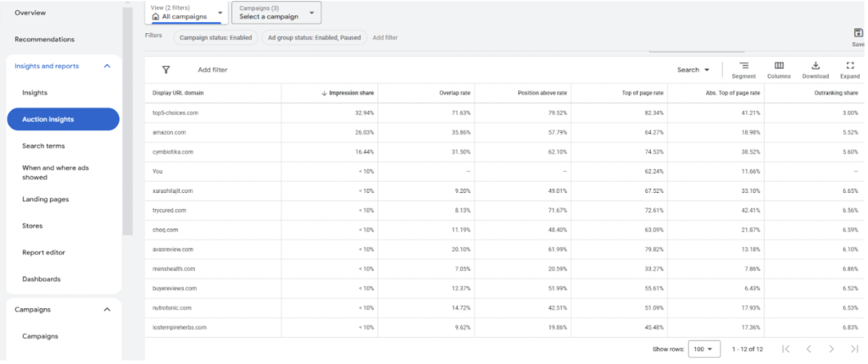Jump to last page arrow
The height and width of the screenshot is (364, 868).
(854, 349)
